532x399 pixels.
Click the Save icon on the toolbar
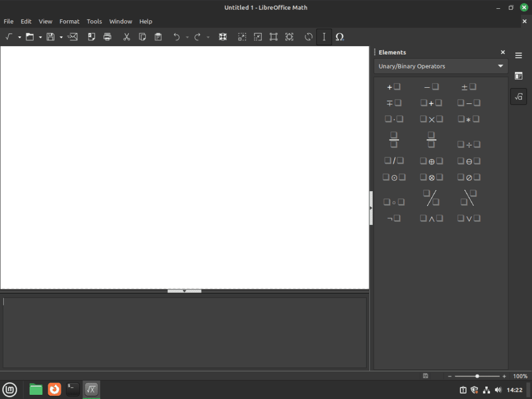coord(50,37)
